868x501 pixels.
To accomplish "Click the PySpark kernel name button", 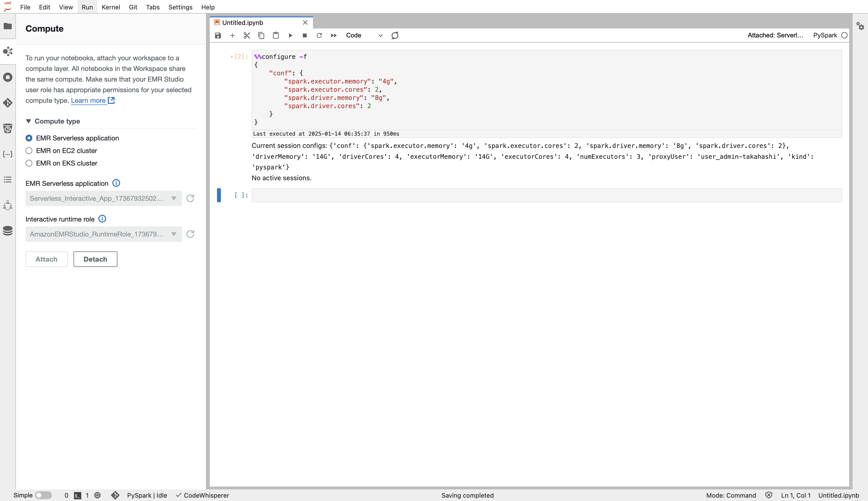I will click(825, 35).
